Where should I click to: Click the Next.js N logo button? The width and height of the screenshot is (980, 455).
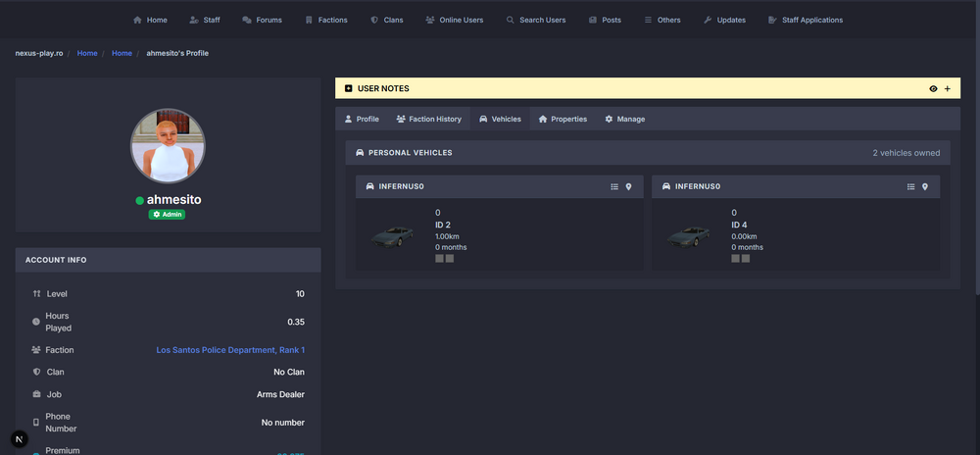(20, 438)
